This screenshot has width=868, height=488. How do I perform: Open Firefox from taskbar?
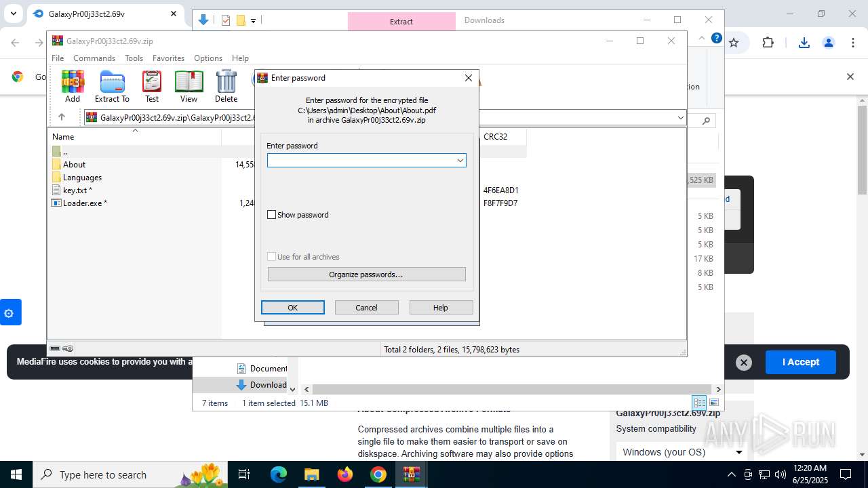pyautogui.click(x=345, y=474)
